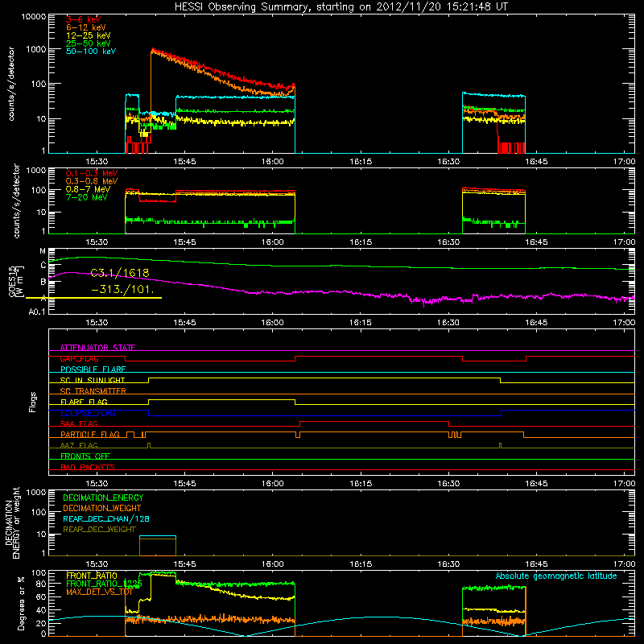This screenshot has width=644, height=644.
Task: Select the PARTICLE_FLAG label
Action: (90, 434)
